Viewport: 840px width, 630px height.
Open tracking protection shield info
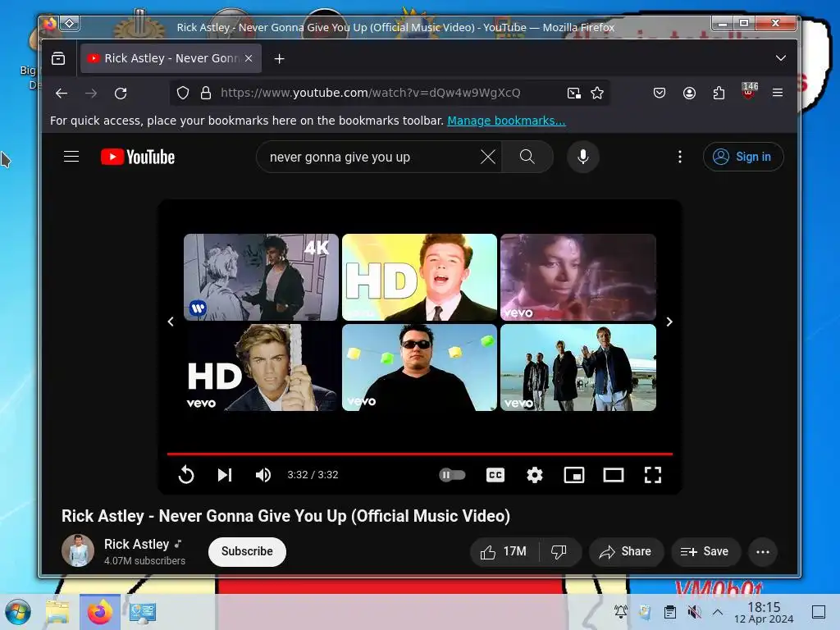tap(183, 94)
